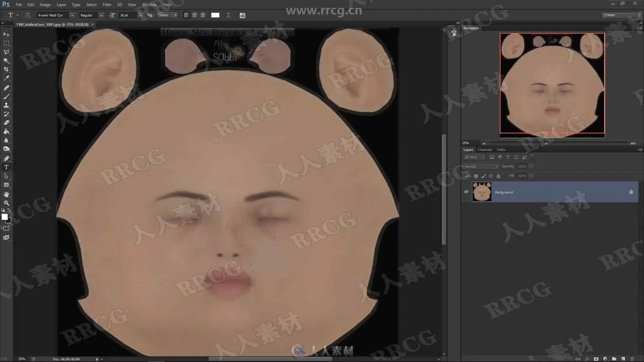
Task: Open the Create warped text option
Action: 228,15
